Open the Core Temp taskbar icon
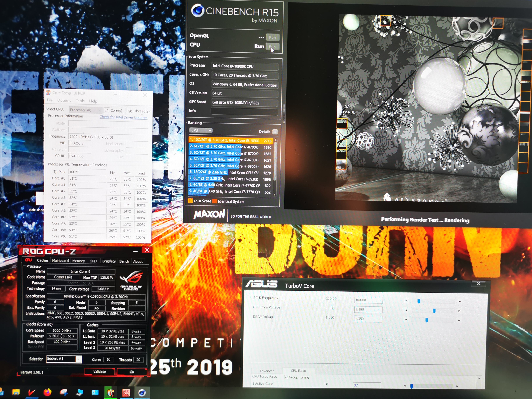Viewport: 532px width, 399px height. [x=110, y=392]
